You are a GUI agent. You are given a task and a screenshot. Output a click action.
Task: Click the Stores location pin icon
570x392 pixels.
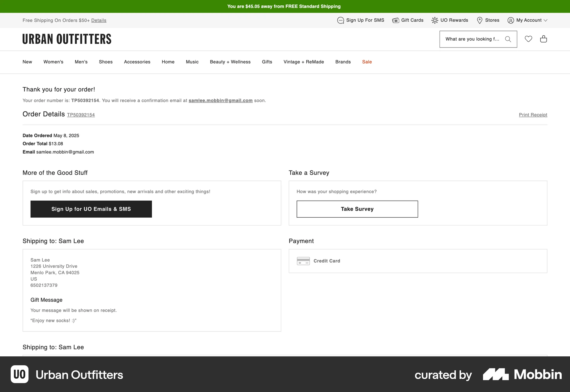point(479,20)
